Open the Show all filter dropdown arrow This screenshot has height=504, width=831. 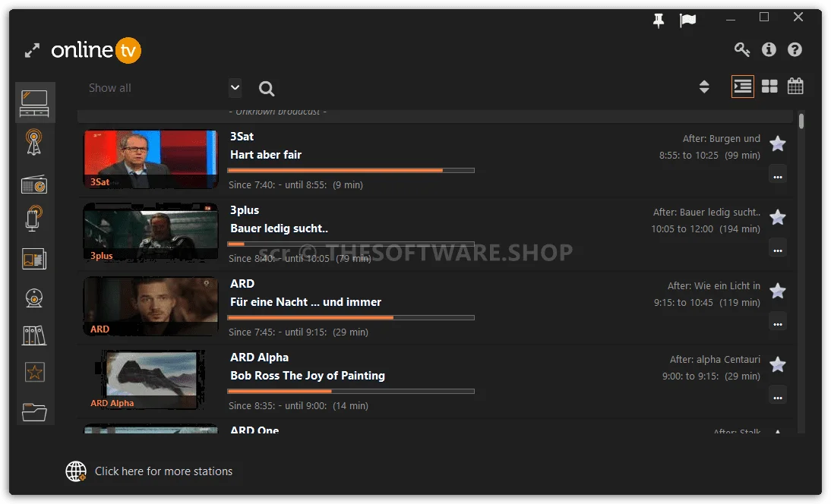tap(235, 88)
